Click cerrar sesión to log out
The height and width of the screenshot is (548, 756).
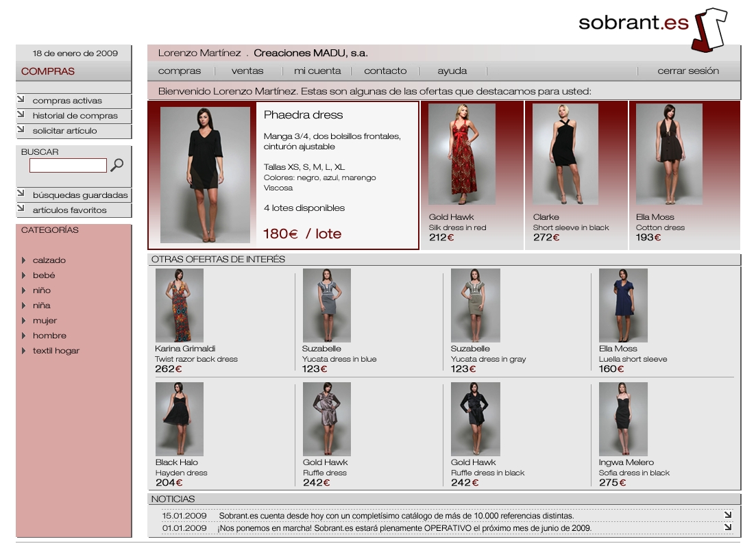[x=688, y=71]
